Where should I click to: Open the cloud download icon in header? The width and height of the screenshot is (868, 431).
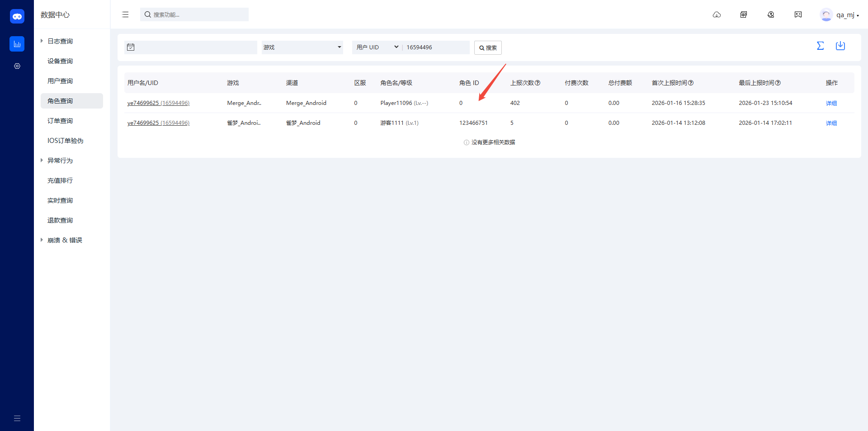[717, 15]
